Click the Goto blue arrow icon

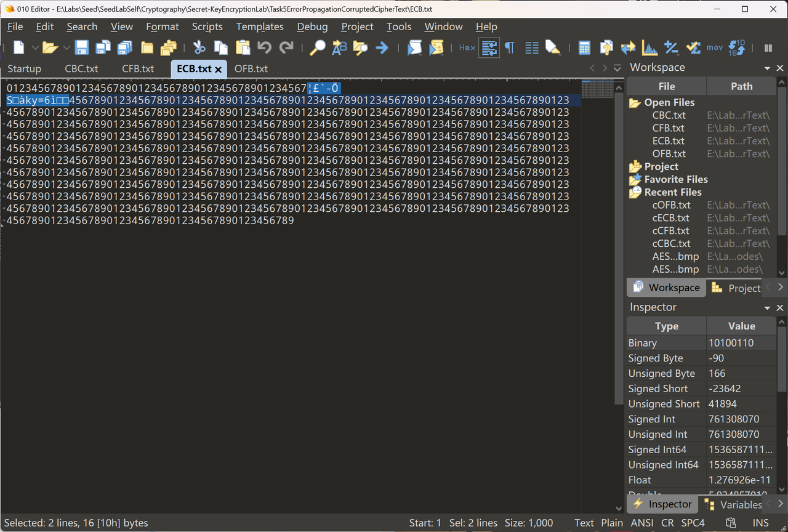[x=382, y=47]
